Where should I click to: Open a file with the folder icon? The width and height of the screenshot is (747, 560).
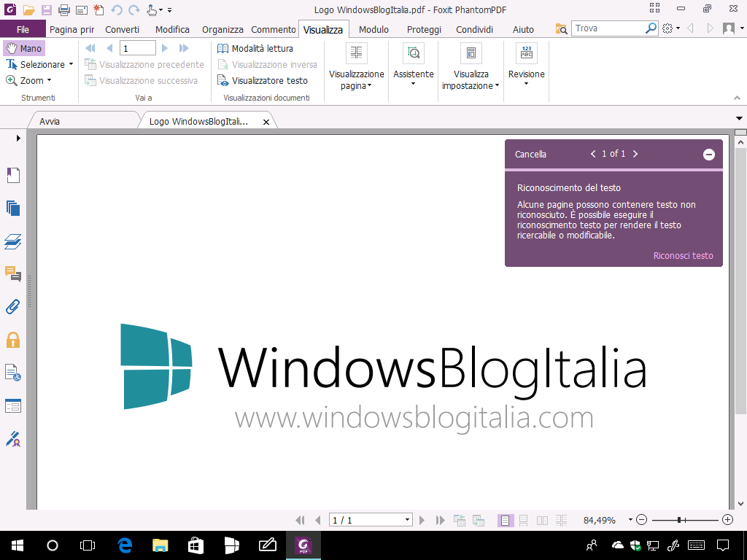point(28,9)
